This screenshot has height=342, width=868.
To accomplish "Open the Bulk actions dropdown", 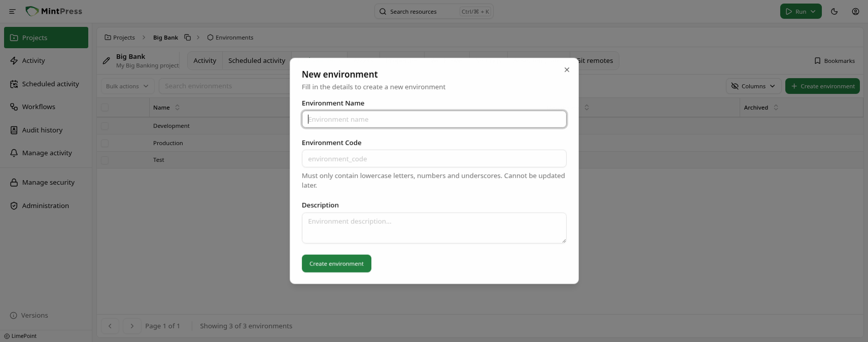I will [x=126, y=86].
